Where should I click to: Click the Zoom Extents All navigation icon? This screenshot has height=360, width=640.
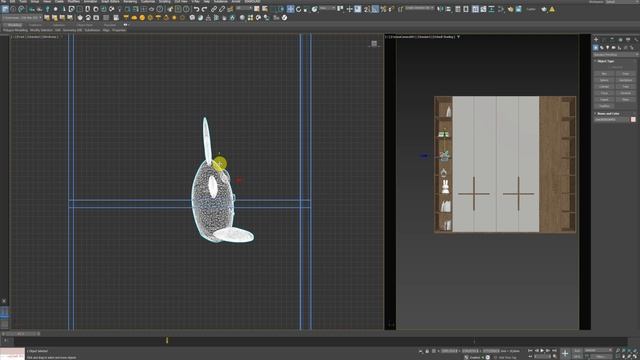636,351
